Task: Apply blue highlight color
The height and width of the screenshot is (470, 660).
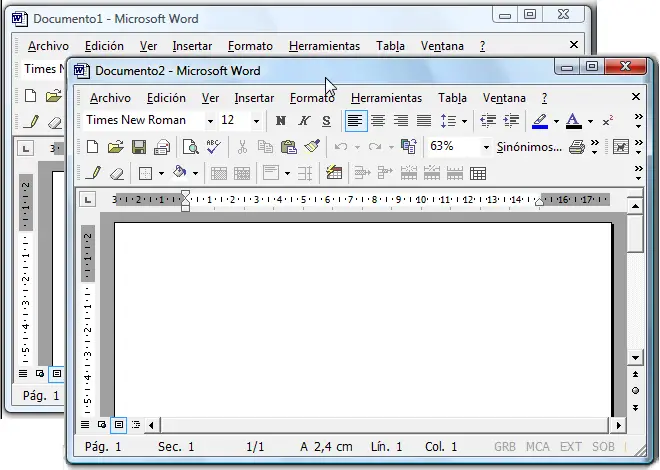Action: pos(540,121)
